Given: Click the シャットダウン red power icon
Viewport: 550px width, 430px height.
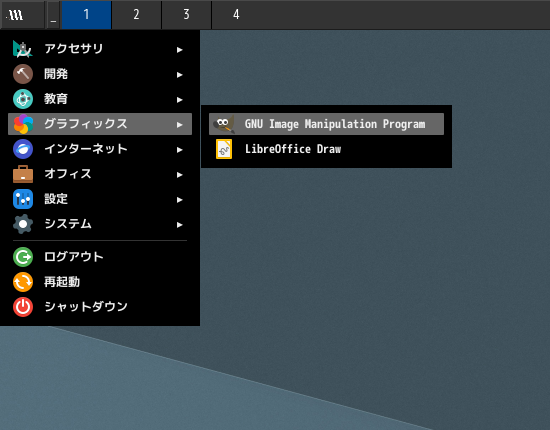Looking at the screenshot, I should 23,307.
